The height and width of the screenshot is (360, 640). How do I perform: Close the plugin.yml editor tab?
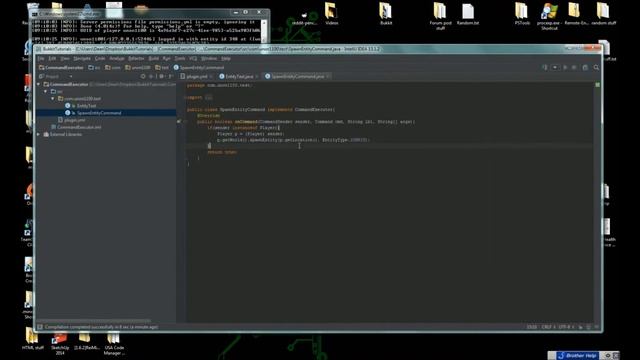[x=211, y=76]
